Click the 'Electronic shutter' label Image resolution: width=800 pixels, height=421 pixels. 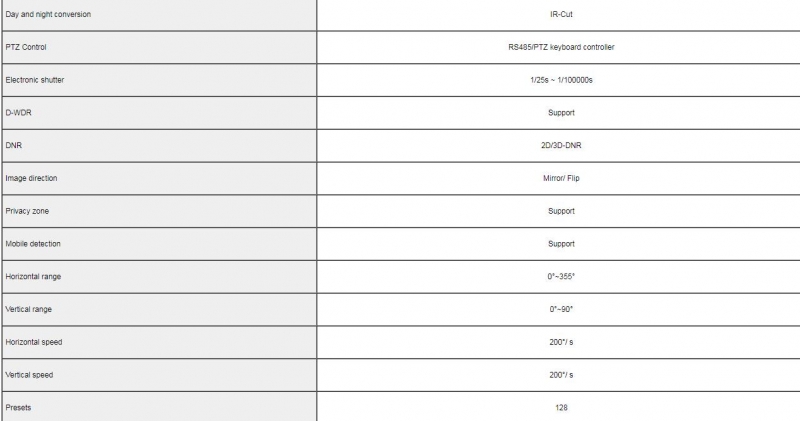[x=35, y=80]
